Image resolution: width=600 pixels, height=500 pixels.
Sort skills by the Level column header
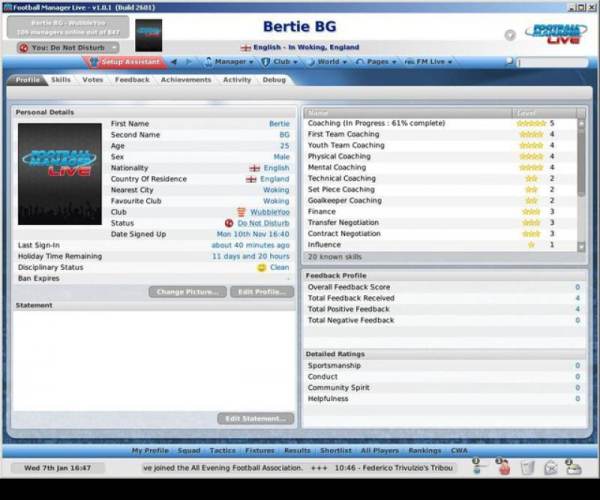[544, 113]
